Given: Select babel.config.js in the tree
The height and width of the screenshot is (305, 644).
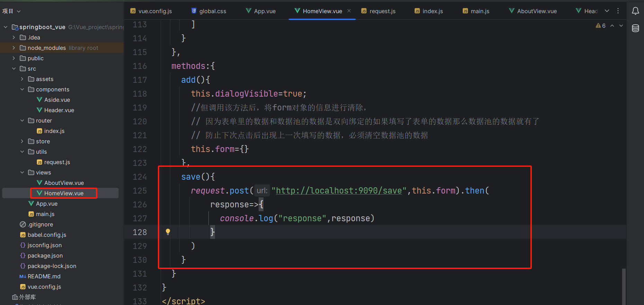Looking at the screenshot, I should pos(43,235).
